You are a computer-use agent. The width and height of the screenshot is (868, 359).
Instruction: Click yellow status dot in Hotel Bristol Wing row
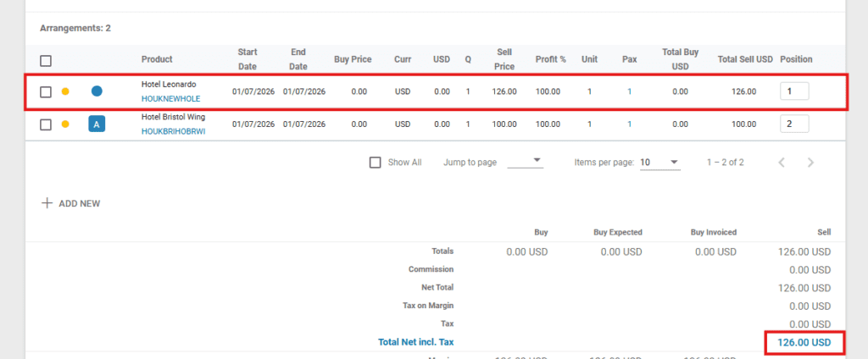click(x=65, y=124)
